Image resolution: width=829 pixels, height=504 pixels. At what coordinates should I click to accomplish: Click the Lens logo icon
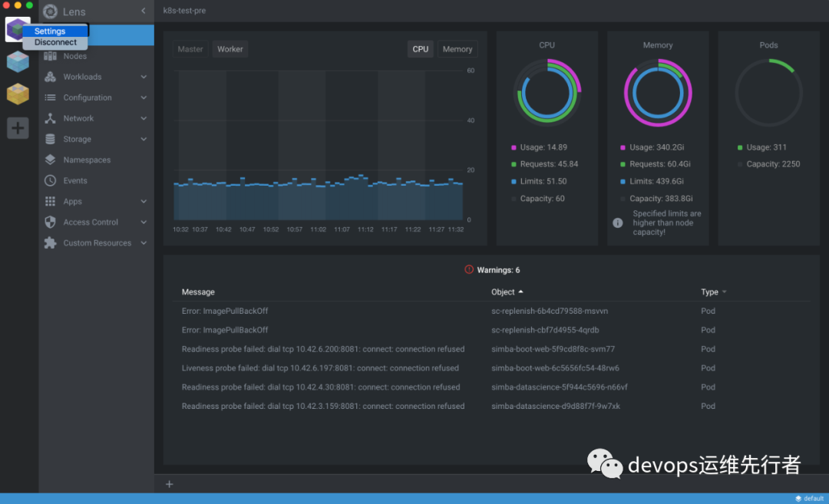click(50, 11)
